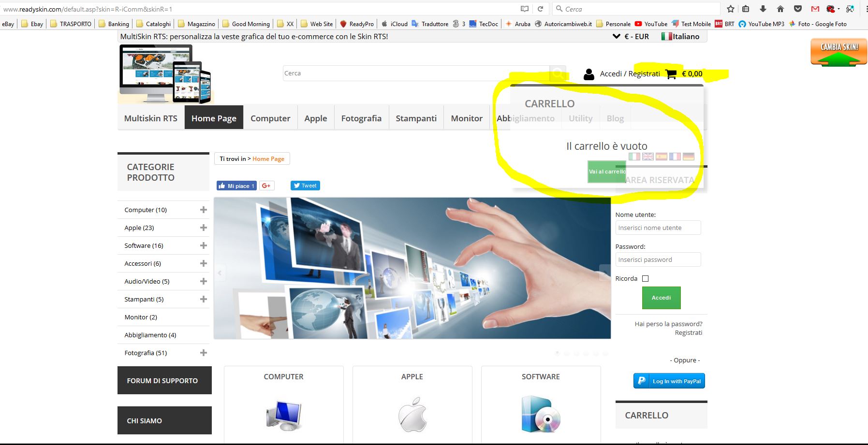The height and width of the screenshot is (445, 868).
Task: Open the € - EUR currency dropdown
Action: click(631, 36)
